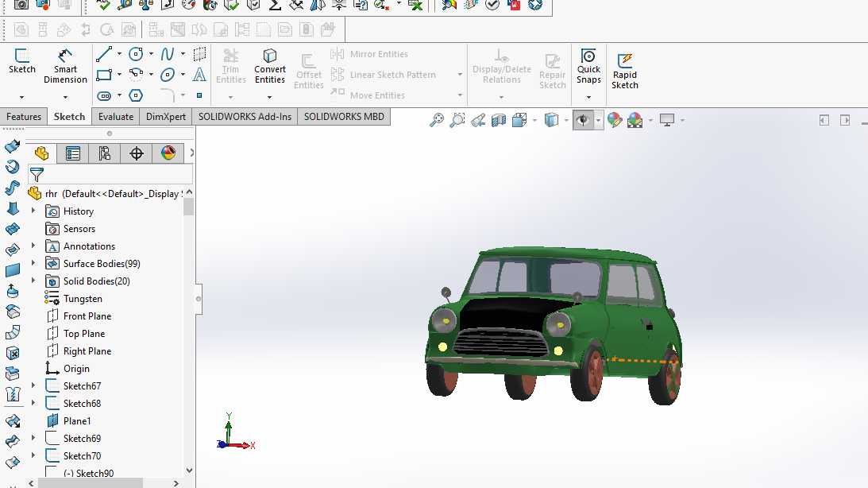The width and height of the screenshot is (868, 488).
Task: Expand the History tree node
Action: [33, 211]
